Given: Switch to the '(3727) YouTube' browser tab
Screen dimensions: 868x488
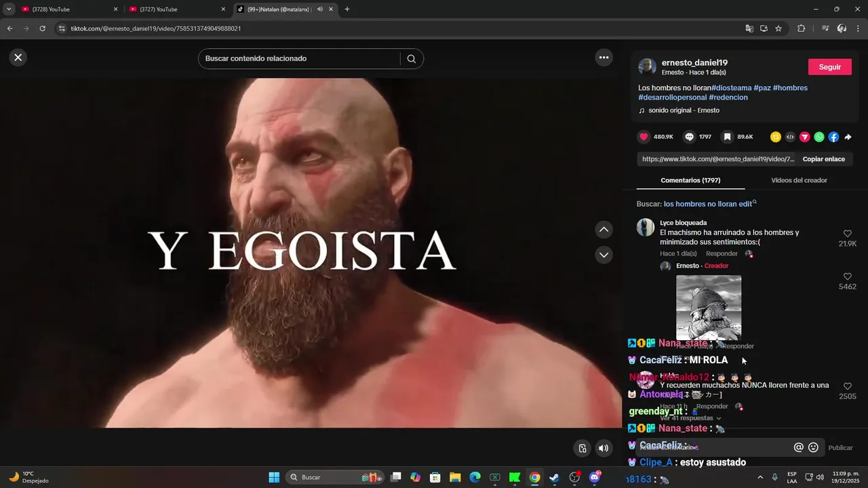Looking at the screenshot, I should pos(176,9).
